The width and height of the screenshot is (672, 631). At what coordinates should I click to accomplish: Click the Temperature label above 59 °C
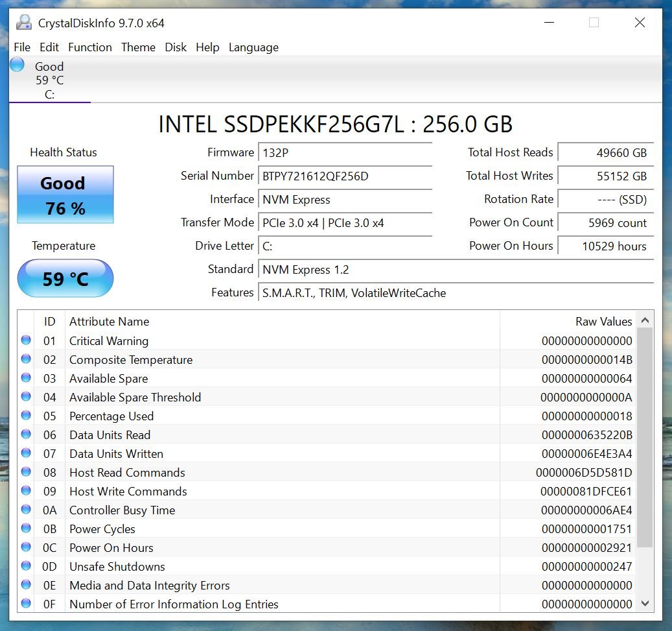pyautogui.click(x=64, y=246)
